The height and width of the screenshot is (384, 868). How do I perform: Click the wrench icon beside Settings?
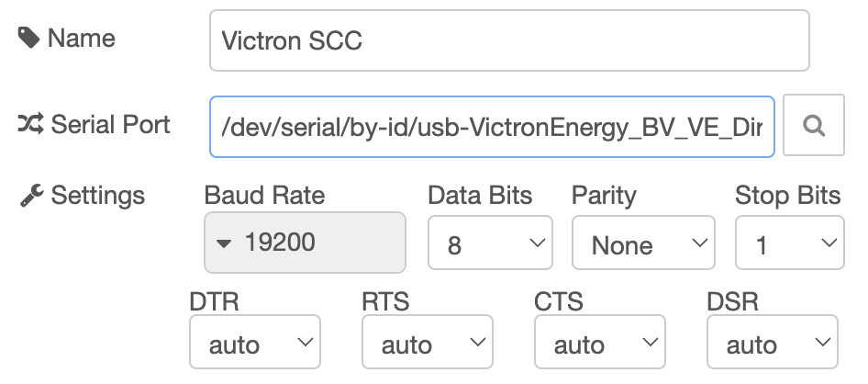30,196
